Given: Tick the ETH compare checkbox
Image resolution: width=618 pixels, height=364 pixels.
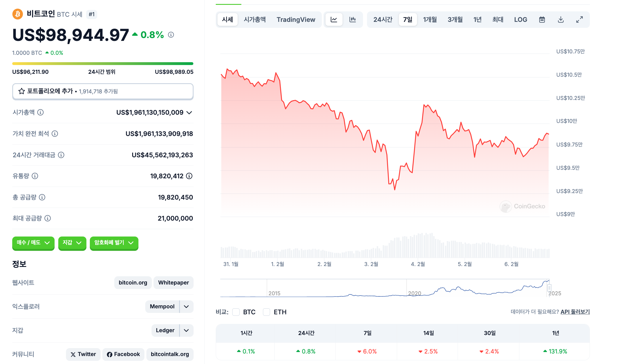Looking at the screenshot, I should (x=266, y=312).
